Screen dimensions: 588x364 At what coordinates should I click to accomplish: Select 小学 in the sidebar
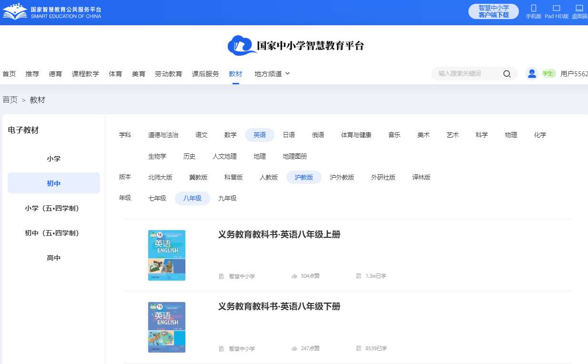click(x=54, y=159)
